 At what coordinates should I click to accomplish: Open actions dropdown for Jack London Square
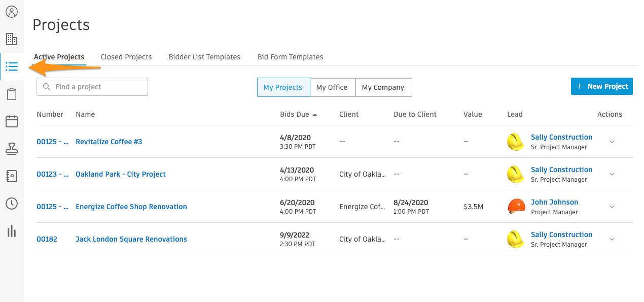pos(612,240)
